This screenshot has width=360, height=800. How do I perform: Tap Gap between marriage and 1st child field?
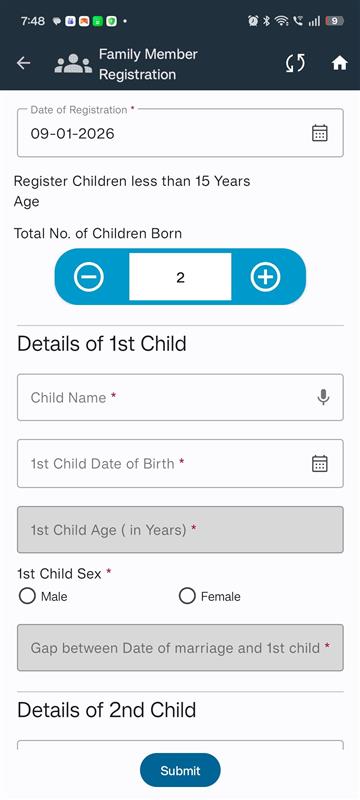pos(180,647)
